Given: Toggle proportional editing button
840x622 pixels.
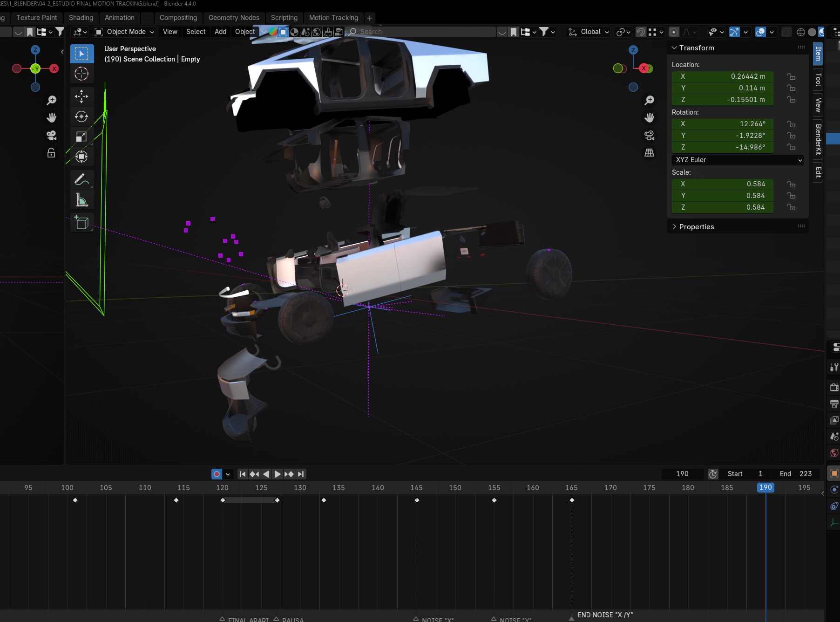Looking at the screenshot, I should pos(673,32).
